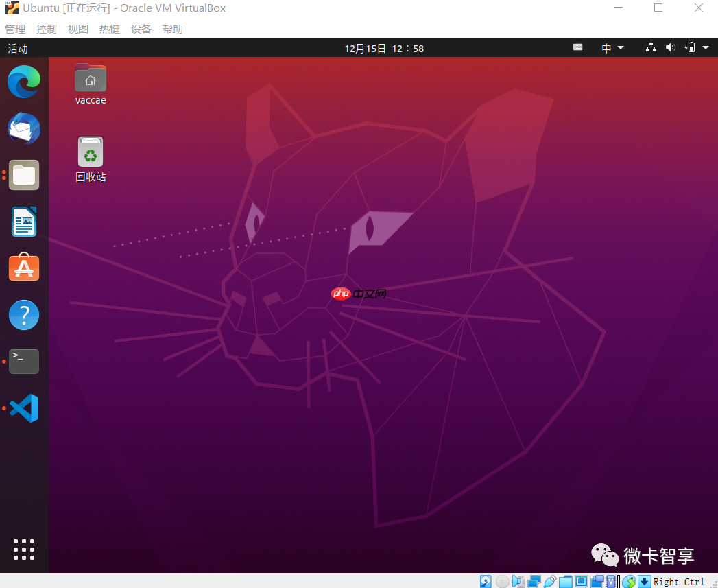Screen dimensions: 718x588
Task: Open the 设备 (Devices) menu
Action: click(141, 29)
